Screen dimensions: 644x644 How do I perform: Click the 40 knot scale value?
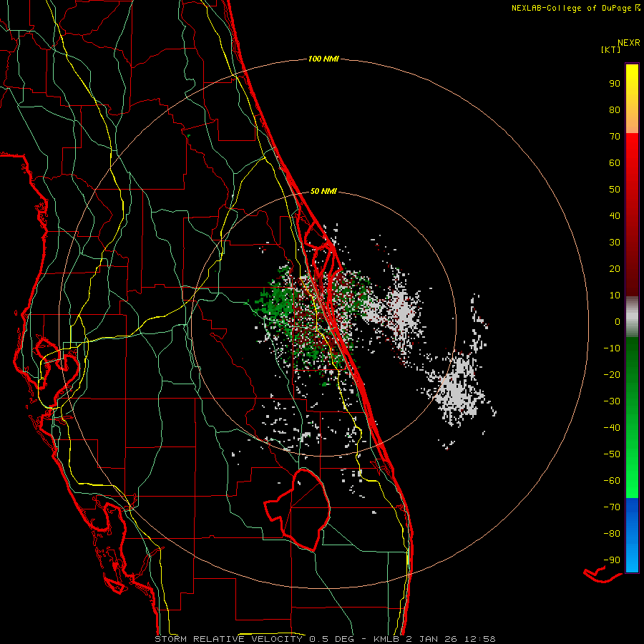(x=615, y=216)
